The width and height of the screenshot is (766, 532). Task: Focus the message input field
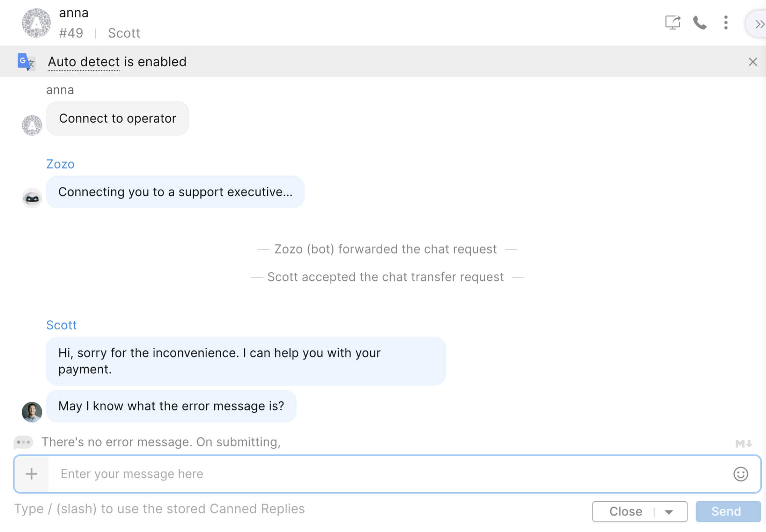pos(383,474)
